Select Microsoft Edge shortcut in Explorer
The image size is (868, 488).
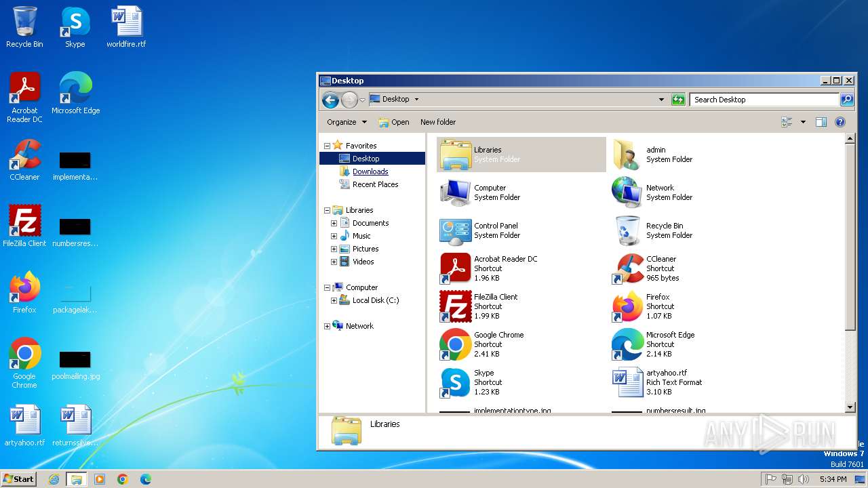(x=693, y=344)
